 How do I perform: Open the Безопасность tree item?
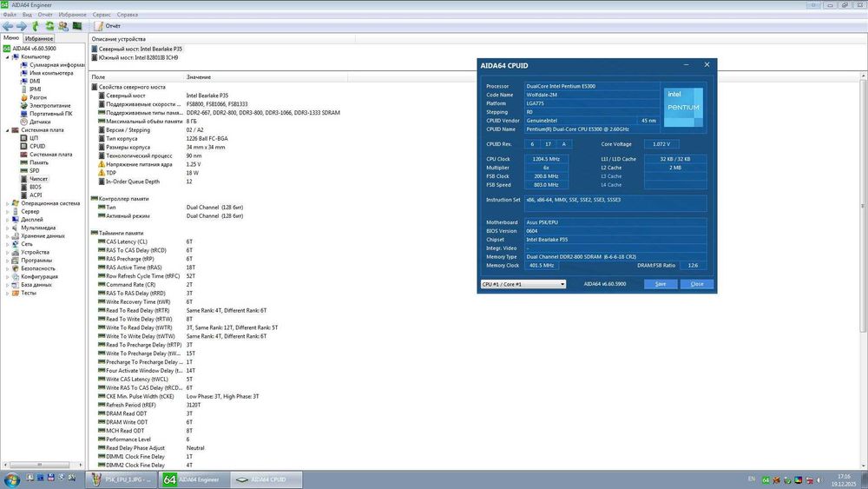click(34, 268)
